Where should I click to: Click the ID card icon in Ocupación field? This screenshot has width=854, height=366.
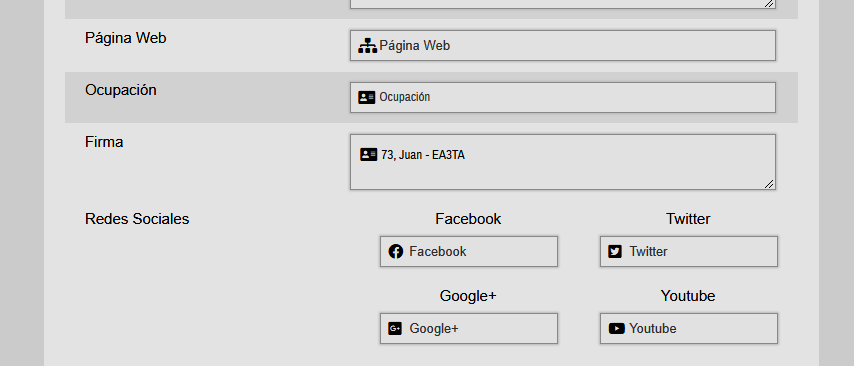367,97
